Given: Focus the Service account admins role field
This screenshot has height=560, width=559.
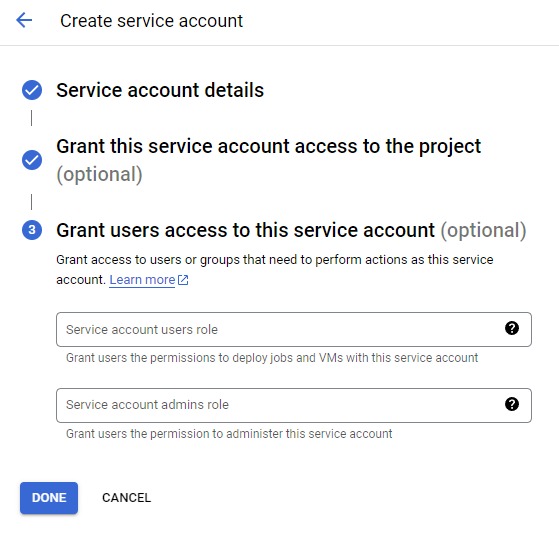Looking at the screenshot, I should pos(294,405).
